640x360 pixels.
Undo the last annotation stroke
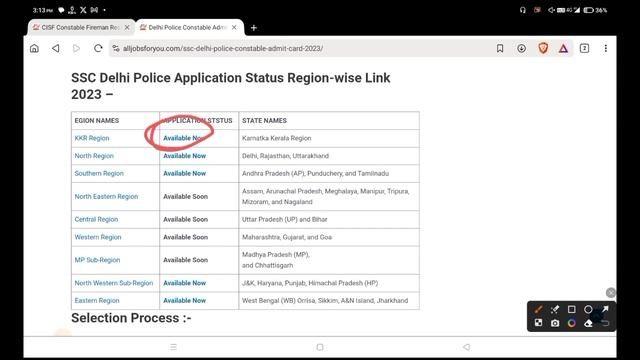point(605,323)
